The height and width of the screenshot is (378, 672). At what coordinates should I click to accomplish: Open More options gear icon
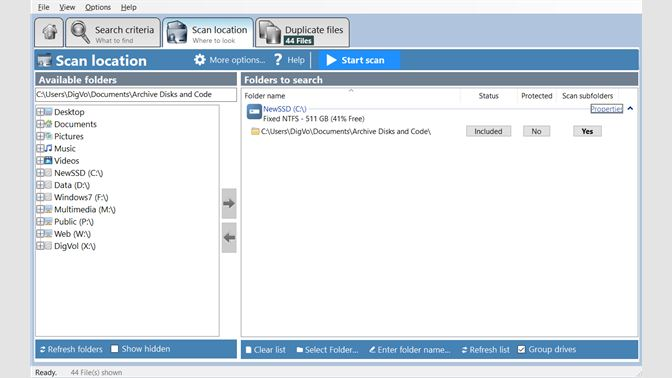[x=200, y=60]
